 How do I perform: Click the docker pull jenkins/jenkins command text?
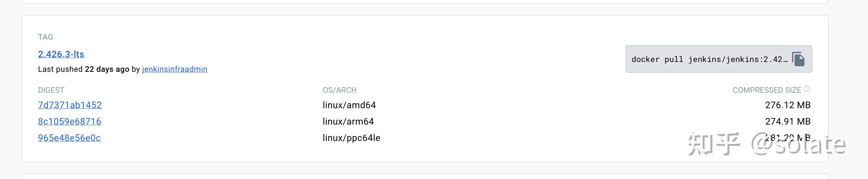(x=709, y=60)
